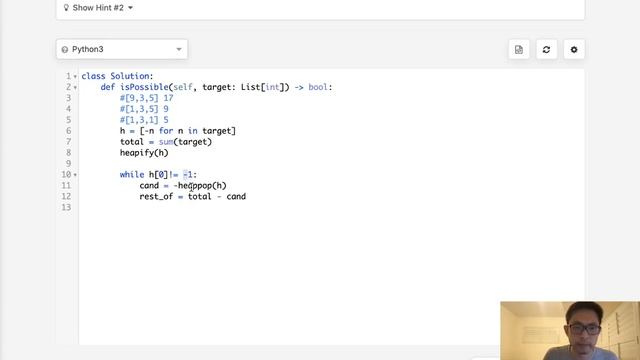This screenshot has width=640, height=360.
Task: Click the text 'class Solution:'
Action: coord(118,76)
